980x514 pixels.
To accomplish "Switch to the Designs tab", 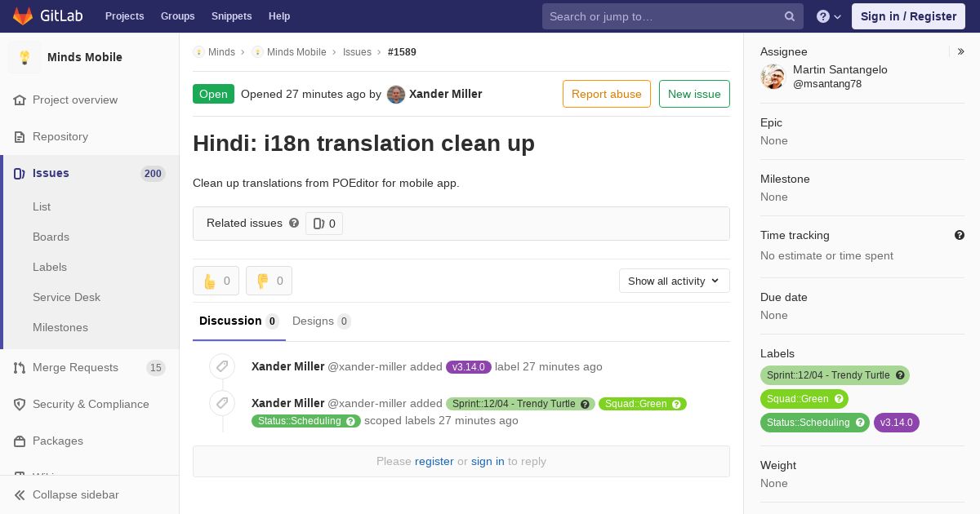I will pyautogui.click(x=322, y=321).
